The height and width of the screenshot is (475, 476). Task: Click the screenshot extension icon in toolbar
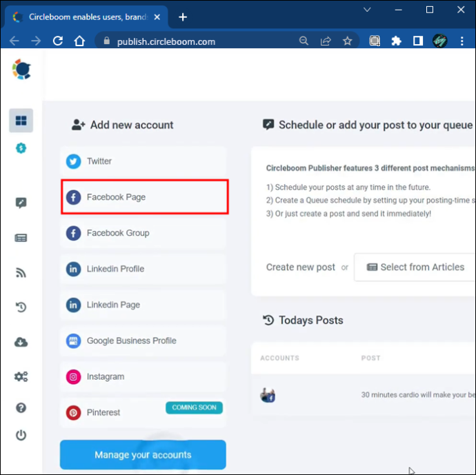[375, 41]
